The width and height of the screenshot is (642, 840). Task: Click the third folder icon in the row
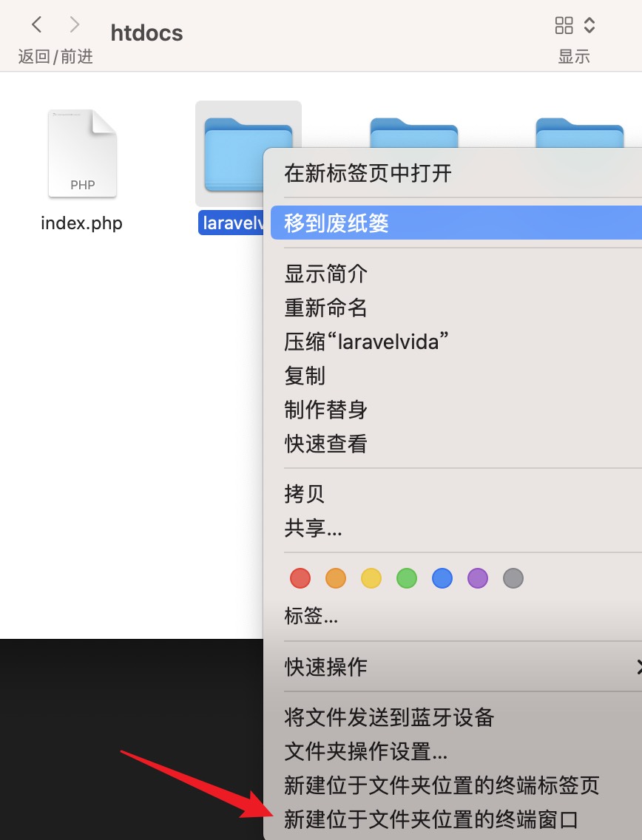pos(413,133)
